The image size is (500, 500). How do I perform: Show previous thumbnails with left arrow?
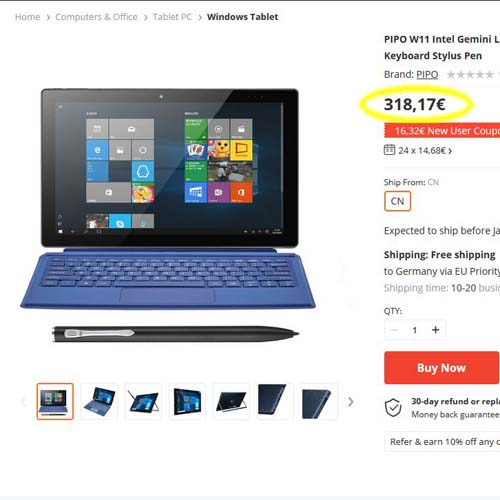click(x=23, y=402)
